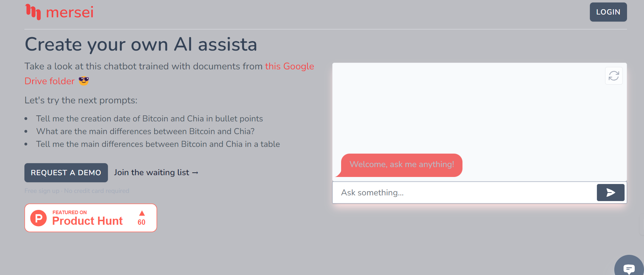Select the Bitcoin creation date prompt

pyautogui.click(x=149, y=119)
